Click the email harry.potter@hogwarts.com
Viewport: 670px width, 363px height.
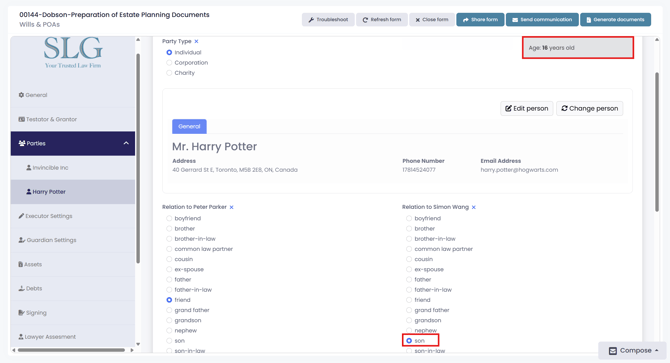pyautogui.click(x=519, y=170)
